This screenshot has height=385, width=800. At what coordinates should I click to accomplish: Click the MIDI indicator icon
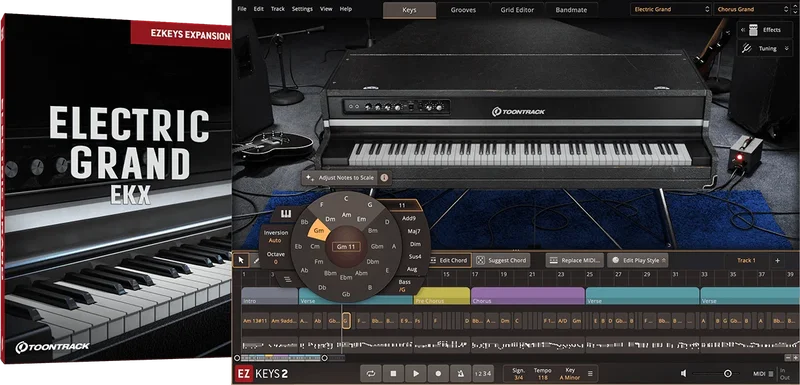[770, 374]
